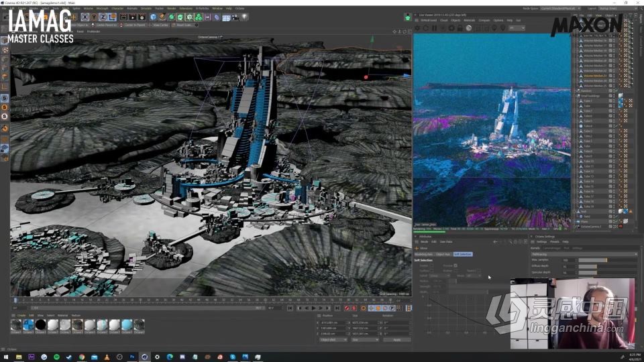This screenshot has height=362, width=644.
Task: Click the Apply button in Coordinates
Action: click(x=396, y=340)
